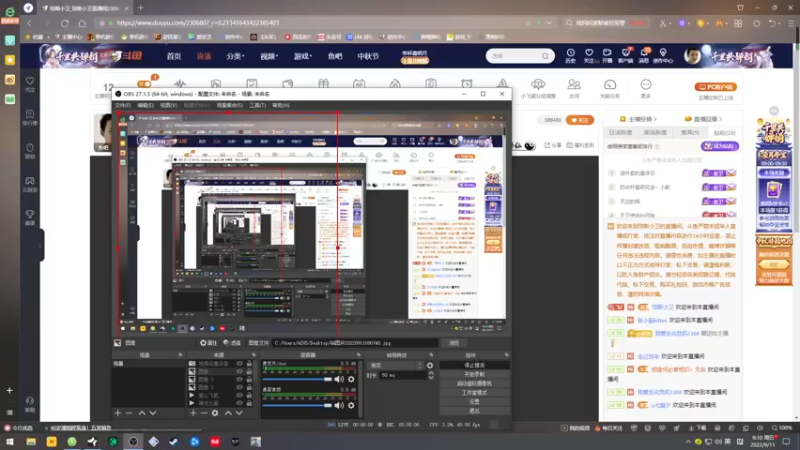The image size is (800, 450).
Task: Click orange 关注 follow button
Action: pos(580,120)
